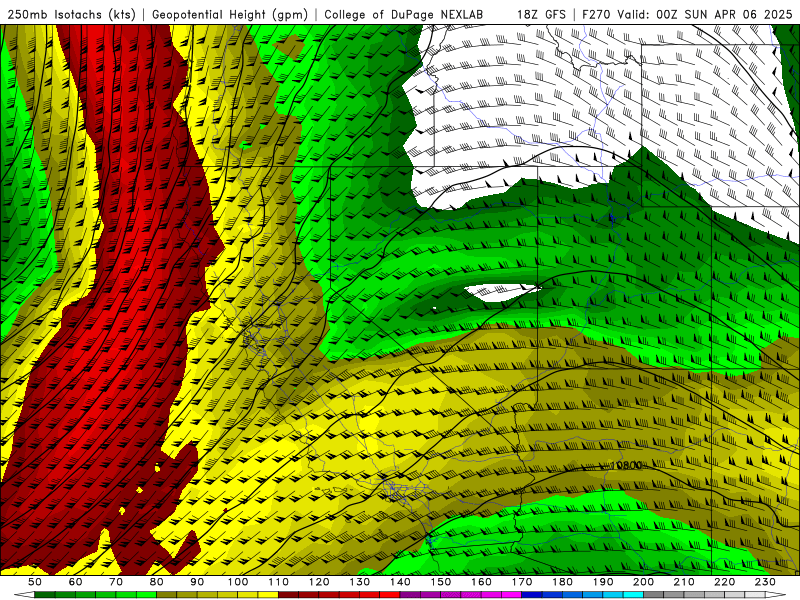Click the colorbar's left arrow end cap
The image size is (800, 600).
click(24, 595)
